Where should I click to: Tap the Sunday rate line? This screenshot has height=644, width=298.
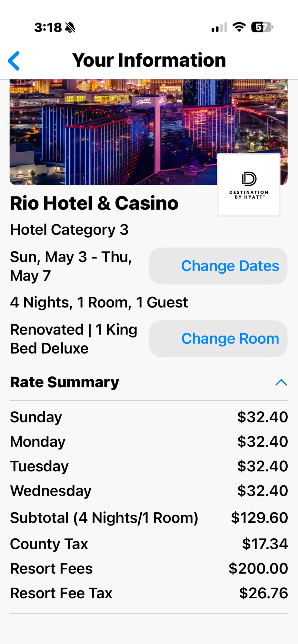[149, 417]
